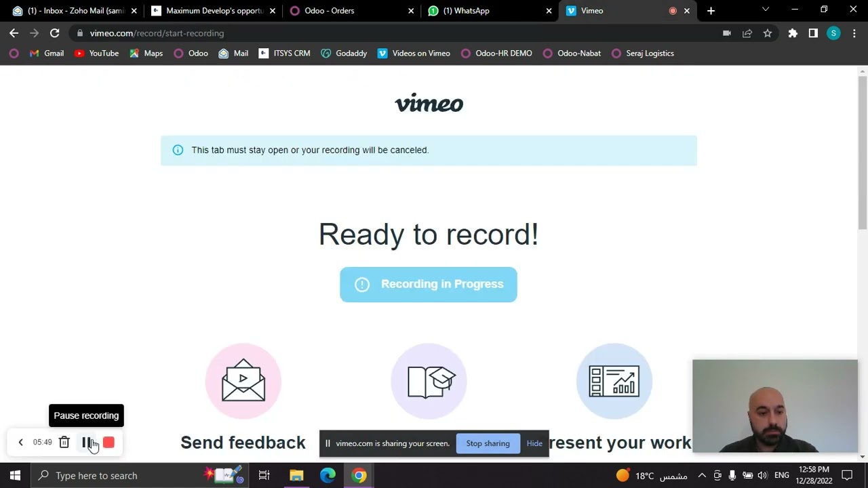The height and width of the screenshot is (488, 868).
Task: Open Google Chrome from the taskbar
Action: pos(359,476)
